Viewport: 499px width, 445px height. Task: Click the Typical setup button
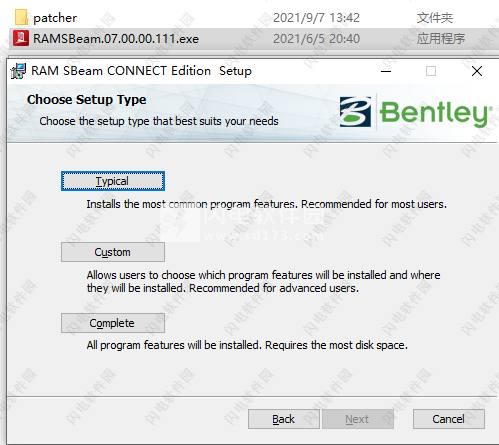[113, 181]
